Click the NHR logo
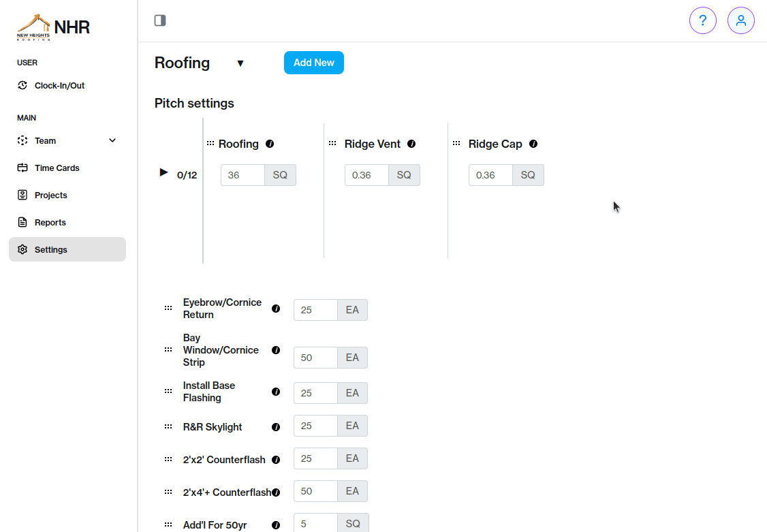The width and height of the screenshot is (767, 532). tap(53, 27)
